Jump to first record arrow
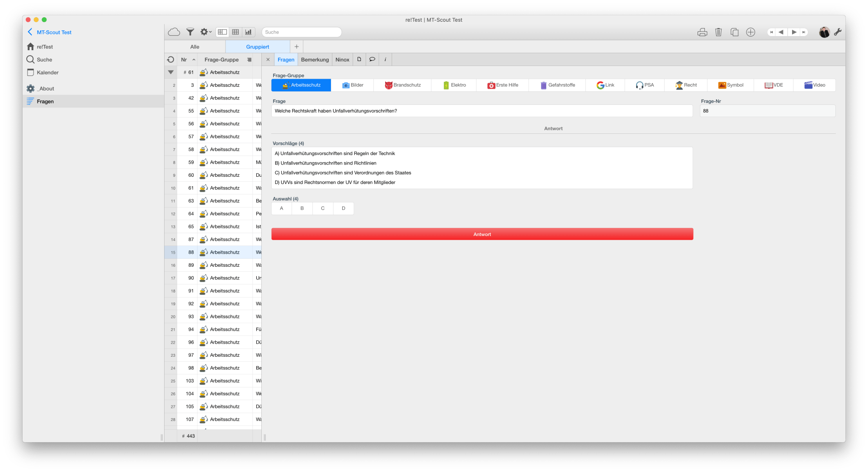 point(772,32)
